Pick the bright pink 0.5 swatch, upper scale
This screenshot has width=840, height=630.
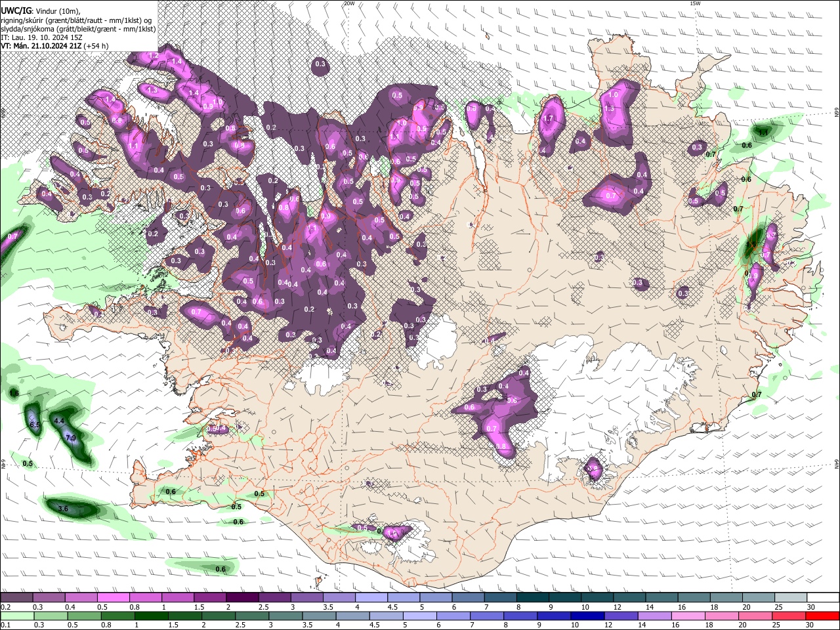[x=113, y=597]
